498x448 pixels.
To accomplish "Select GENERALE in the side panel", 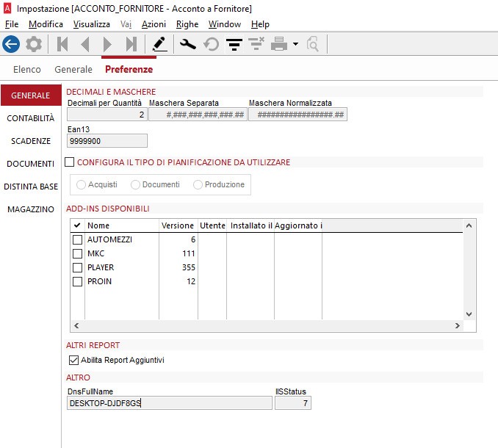I will pos(31,95).
